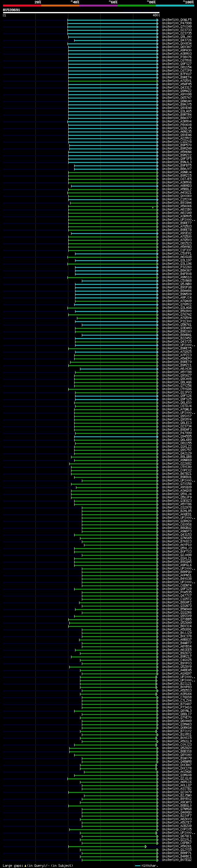Open hit UniRef100_C5XN68

176,280
